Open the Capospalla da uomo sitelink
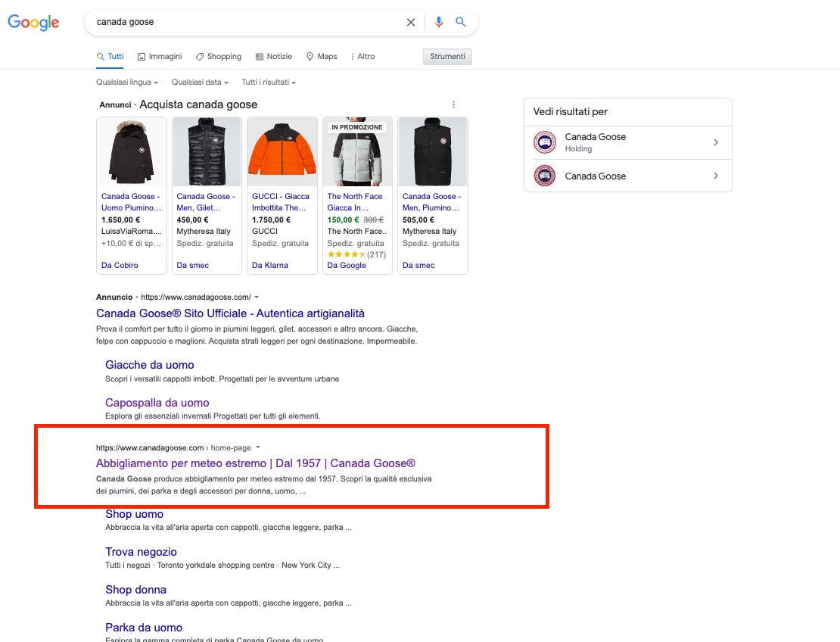The image size is (840, 642). [157, 403]
